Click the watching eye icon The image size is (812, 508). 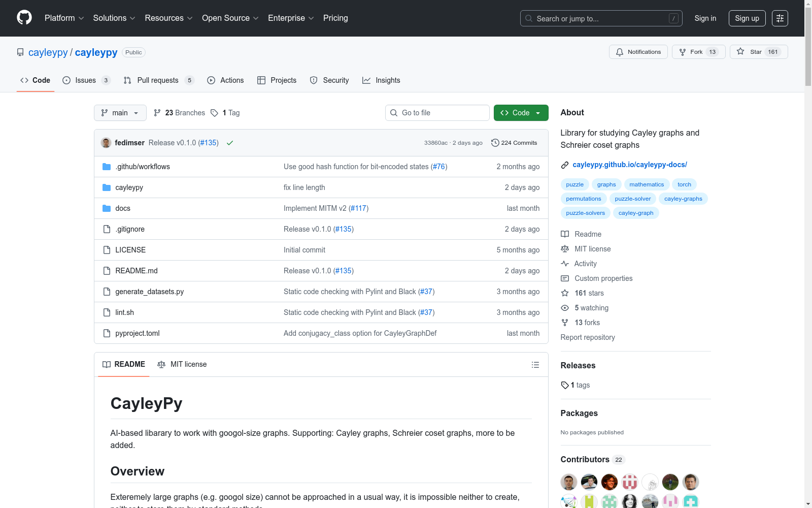[x=565, y=308]
